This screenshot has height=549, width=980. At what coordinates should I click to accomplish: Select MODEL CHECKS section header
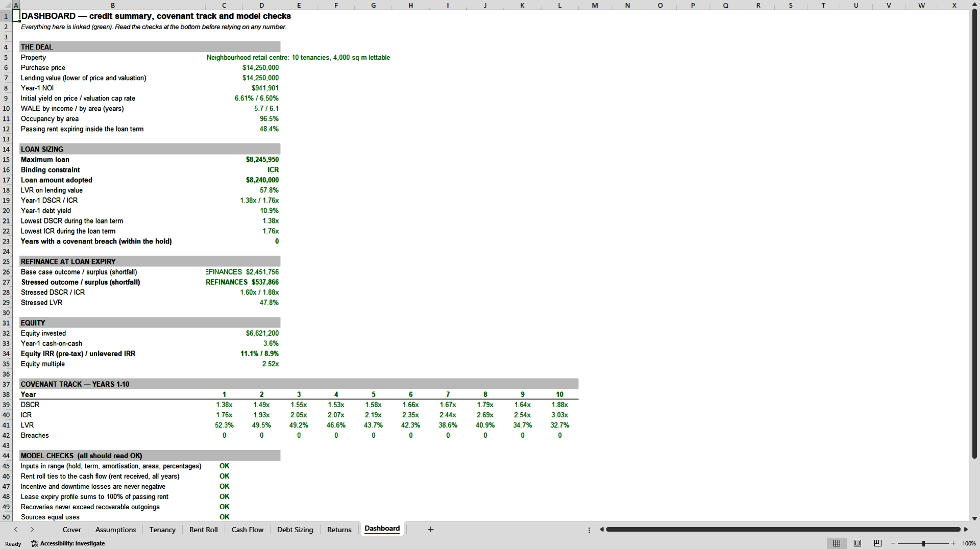click(150, 456)
